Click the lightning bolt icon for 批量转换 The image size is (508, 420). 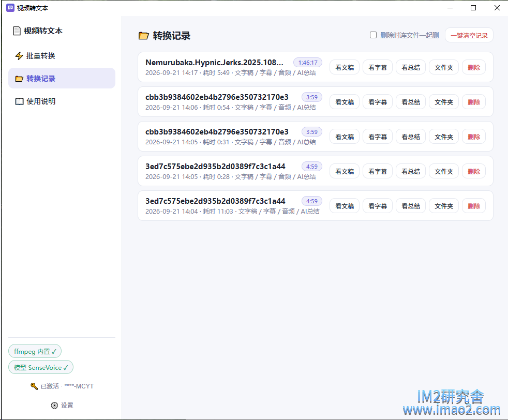point(19,56)
